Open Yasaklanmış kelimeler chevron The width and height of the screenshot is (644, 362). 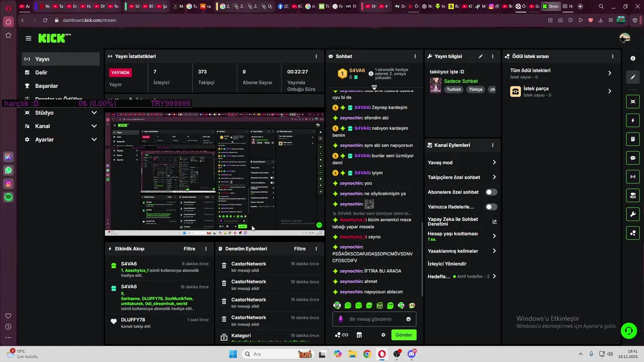[x=494, y=251]
